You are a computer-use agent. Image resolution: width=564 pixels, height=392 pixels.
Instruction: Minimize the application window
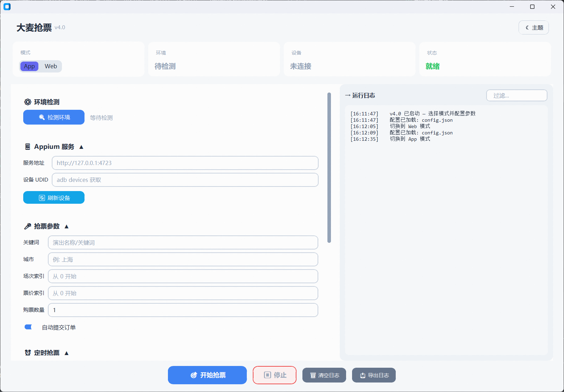pyautogui.click(x=512, y=7)
